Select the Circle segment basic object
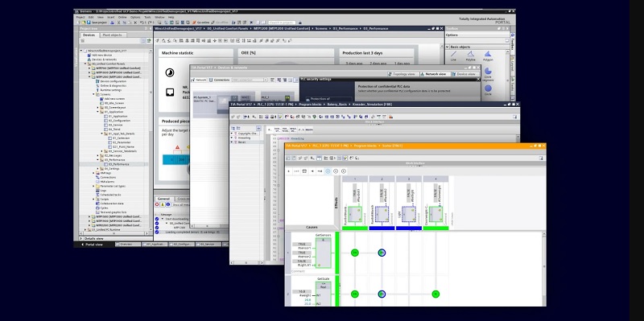The height and width of the screenshot is (321, 644). click(x=488, y=74)
